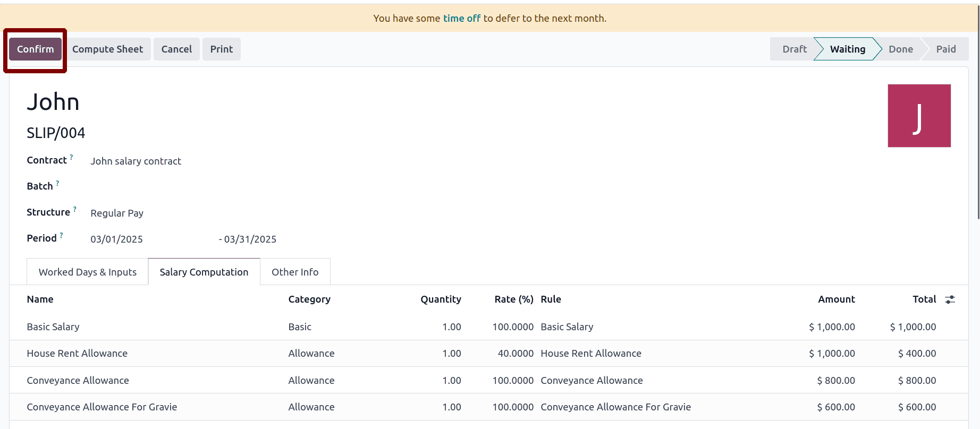Select Waiting status stage
The height and width of the screenshot is (429, 980).
click(847, 49)
